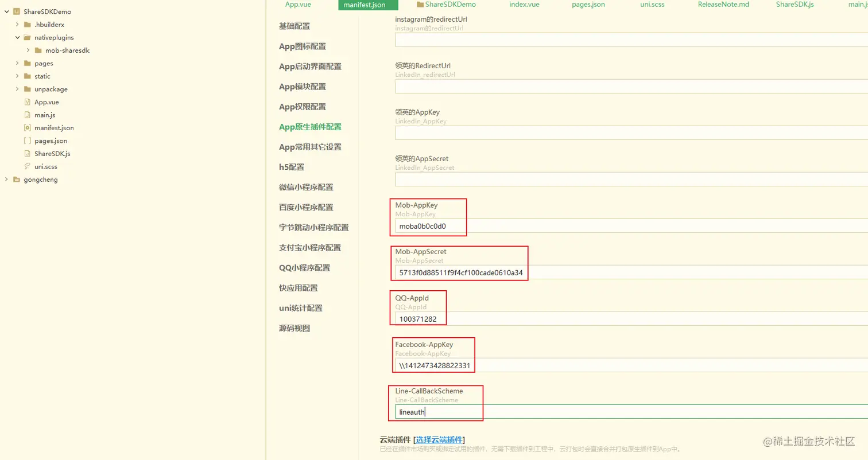The width and height of the screenshot is (868, 460).
Task: Open the 微信小程序配置 section
Action: 306,187
